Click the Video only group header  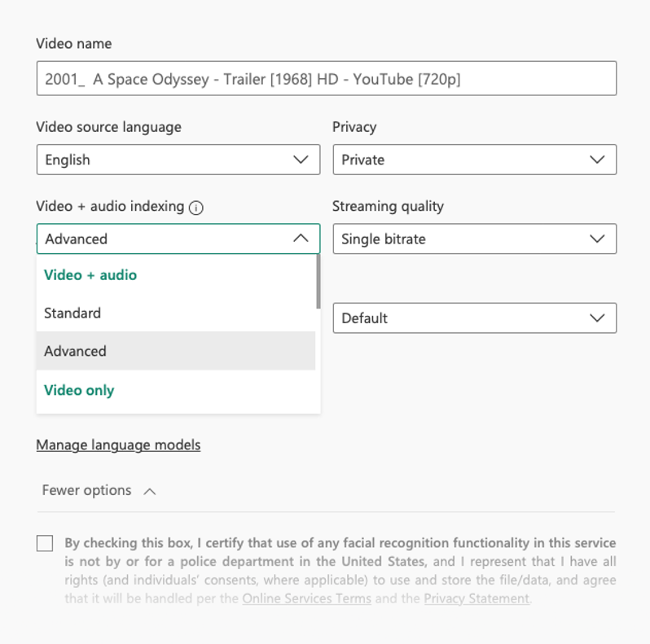[79, 390]
